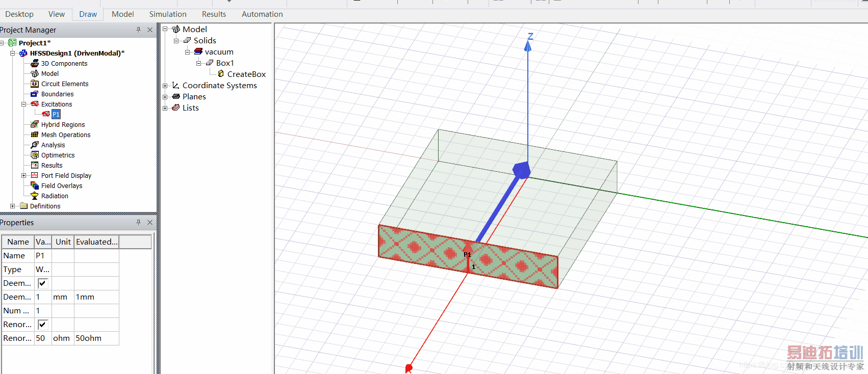
Task: Select the 3D Components icon
Action: [x=35, y=63]
